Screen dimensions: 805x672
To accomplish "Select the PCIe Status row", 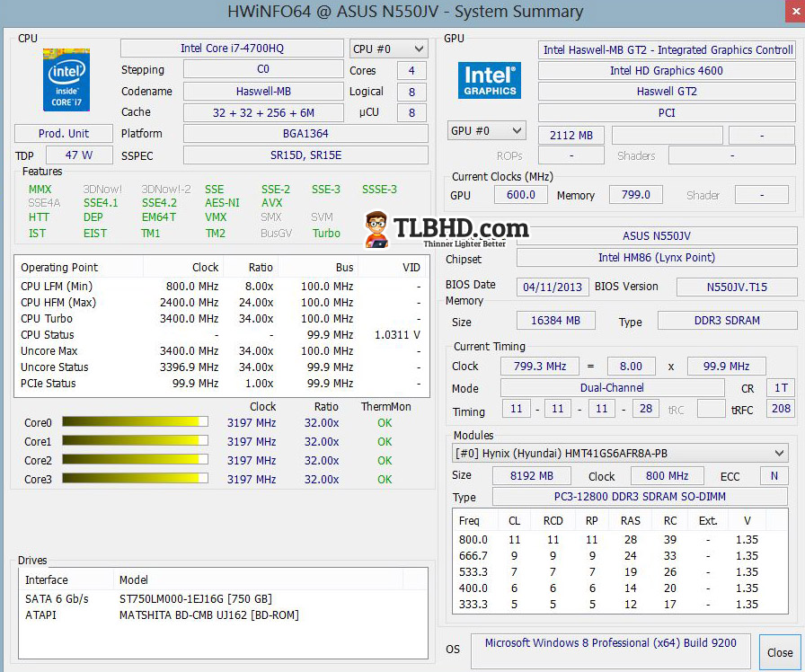I will 221,383.
